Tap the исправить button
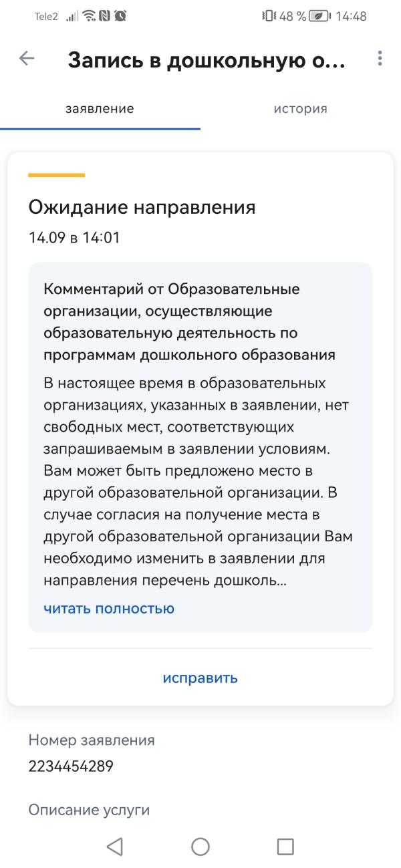 click(200, 678)
